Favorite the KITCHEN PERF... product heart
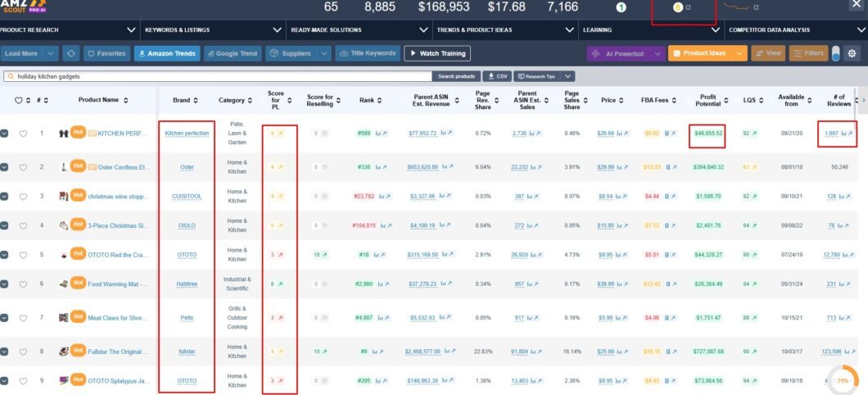Image resolution: width=868 pixels, height=395 pixels. (23, 134)
